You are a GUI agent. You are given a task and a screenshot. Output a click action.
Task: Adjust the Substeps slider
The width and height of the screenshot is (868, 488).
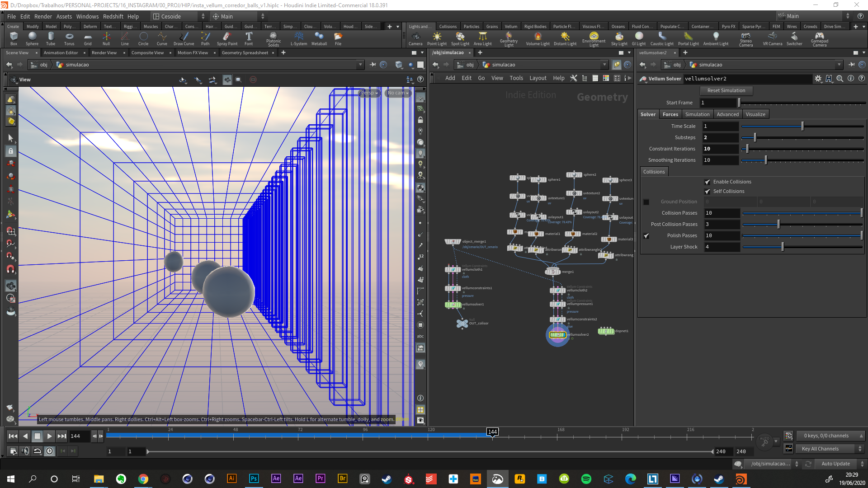pyautogui.click(x=755, y=138)
